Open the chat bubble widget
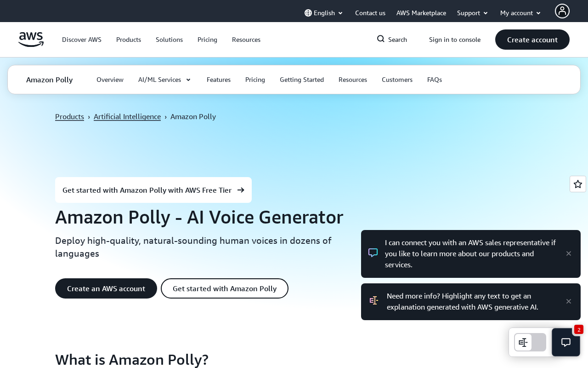 565,342
